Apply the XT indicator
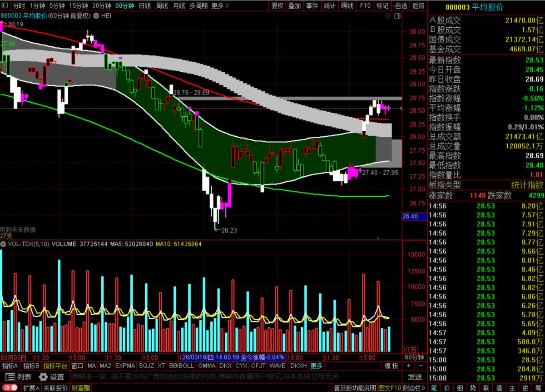Viewport: 545px width, 392px height. [161, 366]
